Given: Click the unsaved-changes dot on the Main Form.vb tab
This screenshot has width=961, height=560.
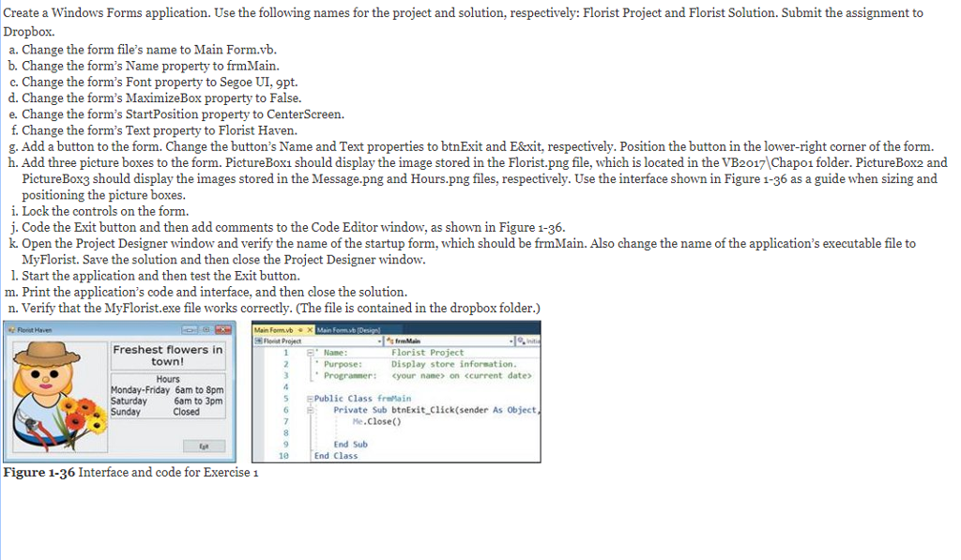Looking at the screenshot, I should [300, 329].
